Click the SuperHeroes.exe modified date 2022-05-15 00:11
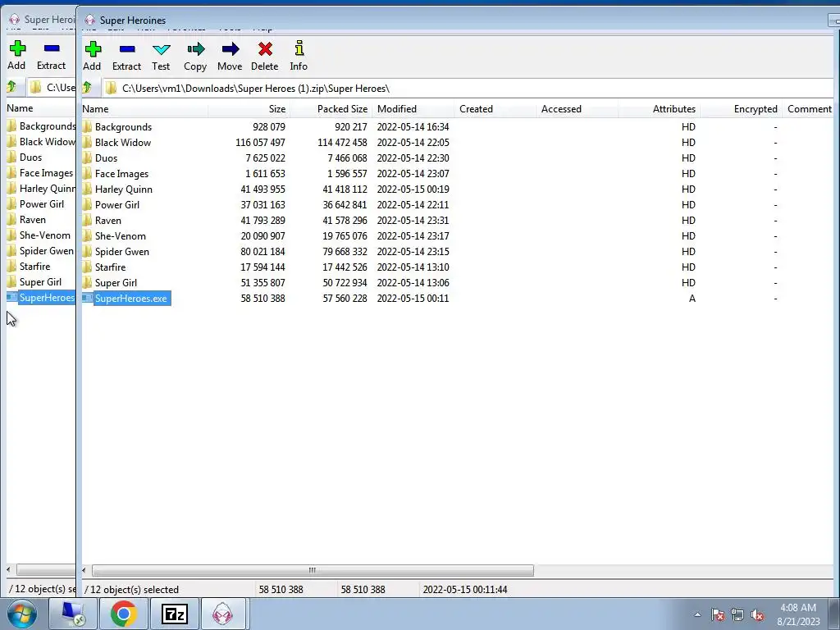The width and height of the screenshot is (840, 630). (413, 299)
